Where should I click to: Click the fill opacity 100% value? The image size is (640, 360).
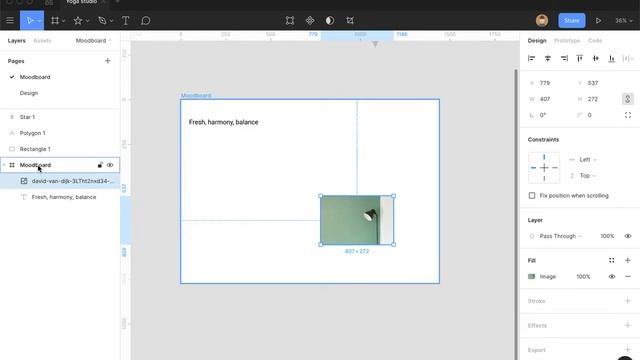coord(583,276)
